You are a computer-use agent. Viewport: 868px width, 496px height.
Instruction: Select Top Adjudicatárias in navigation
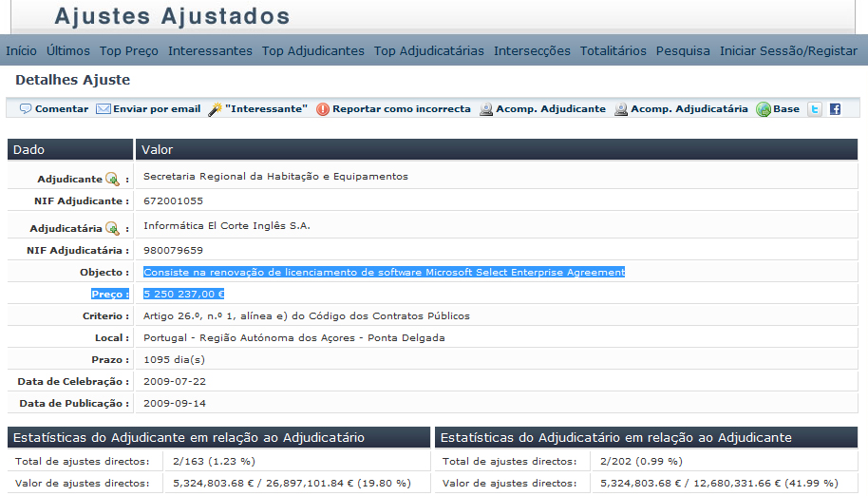[x=428, y=50]
